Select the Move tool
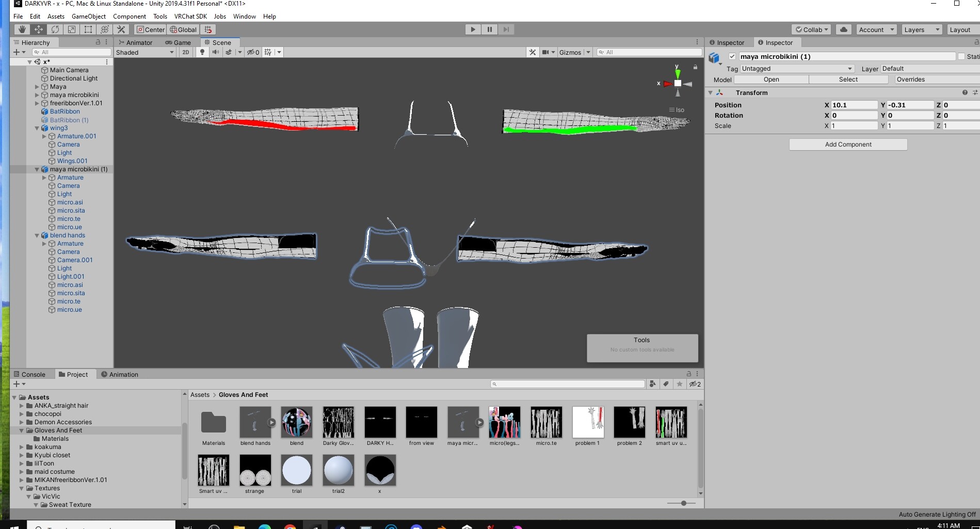The width and height of the screenshot is (980, 529). [x=39, y=29]
